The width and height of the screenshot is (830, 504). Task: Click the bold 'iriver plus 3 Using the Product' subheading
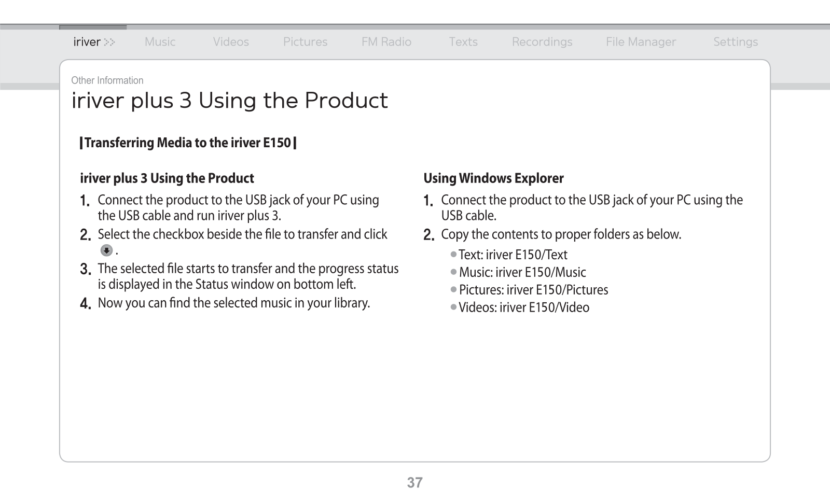click(x=167, y=178)
